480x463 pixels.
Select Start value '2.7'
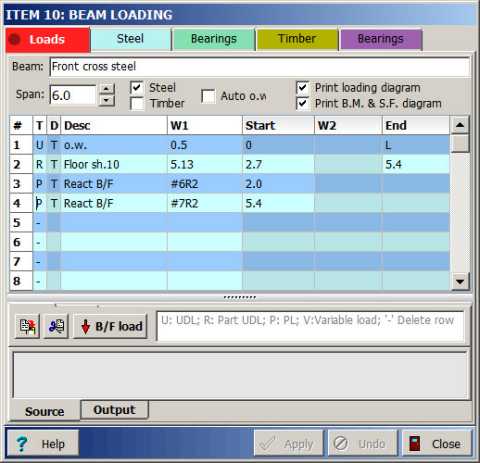[278, 164]
